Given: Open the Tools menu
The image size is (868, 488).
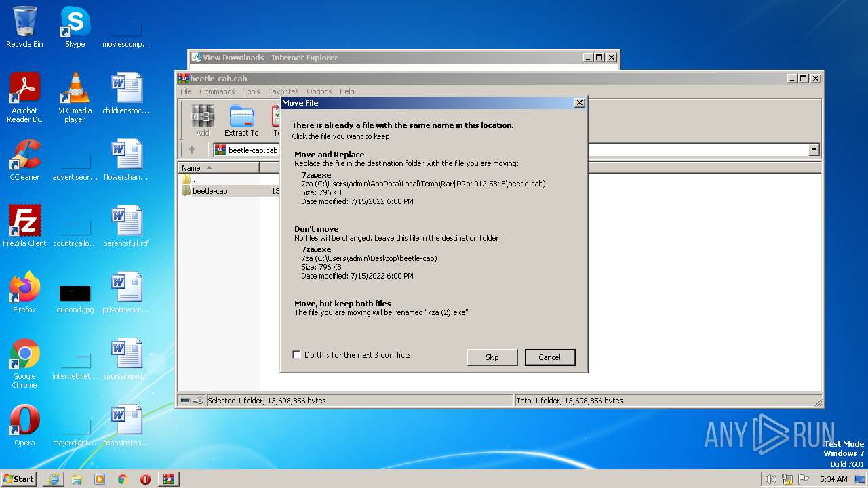Looking at the screenshot, I should [x=252, y=91].
